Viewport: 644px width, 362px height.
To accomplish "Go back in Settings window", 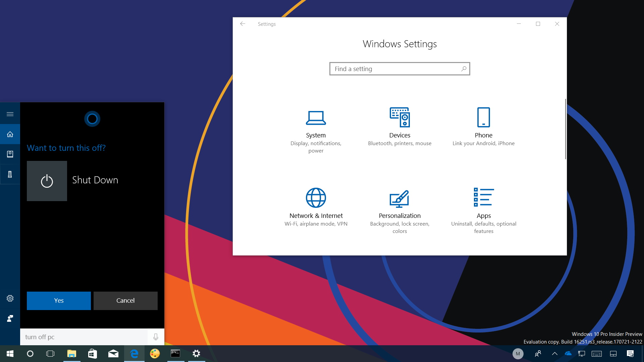I will [243, 24].
